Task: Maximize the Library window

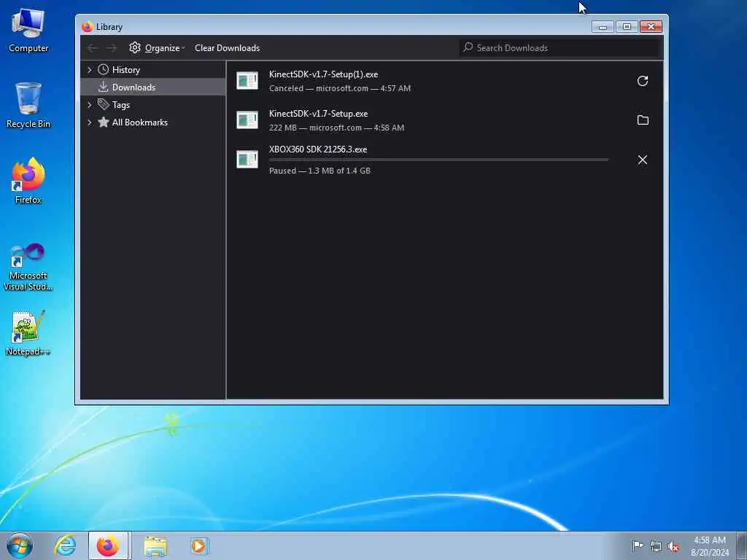Action: tap(627, 27)
